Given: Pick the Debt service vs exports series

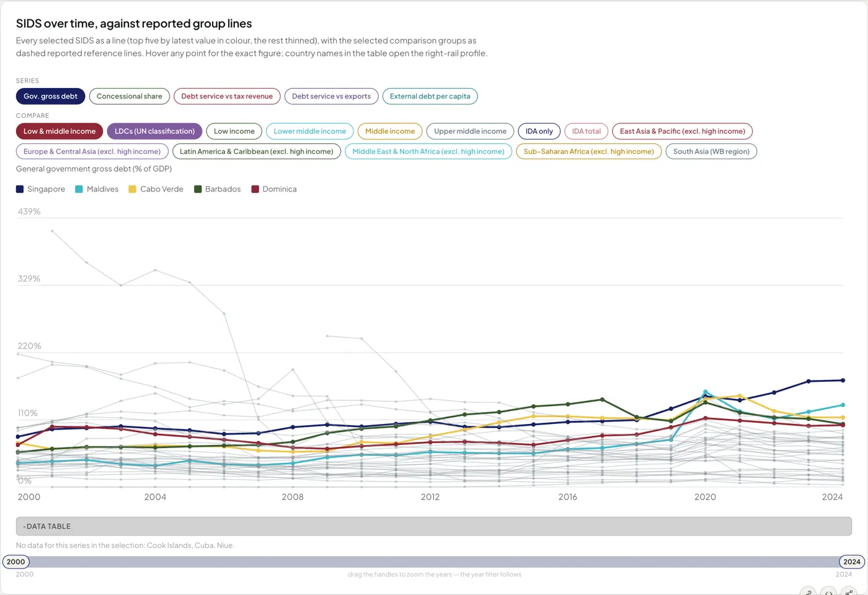Looking at the screenshot, I should click(x=331, y=96).
